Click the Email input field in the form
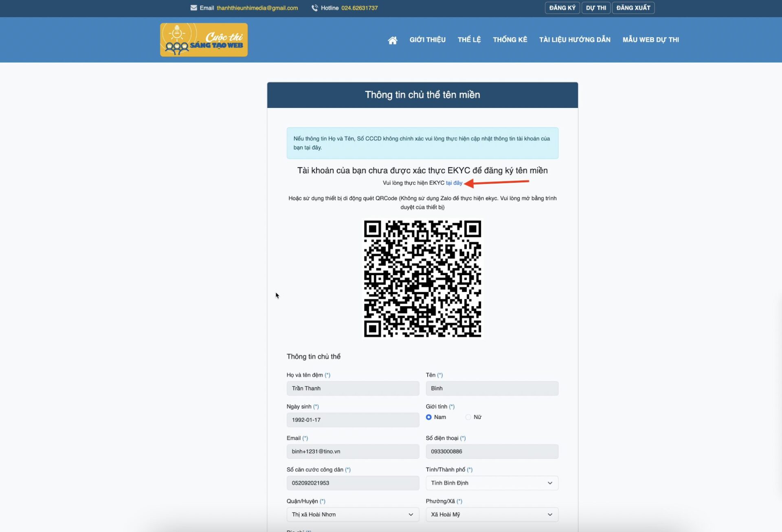This screenshot has width=782, height=532. tap(353, 451)
